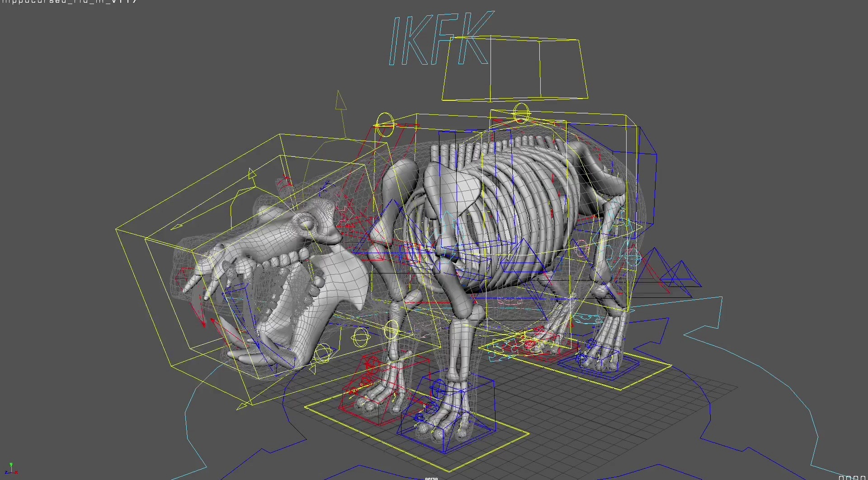The image size is (868, 480).
Task: Select the blue circle on the blue front ankle
Action: pos(438,387)
